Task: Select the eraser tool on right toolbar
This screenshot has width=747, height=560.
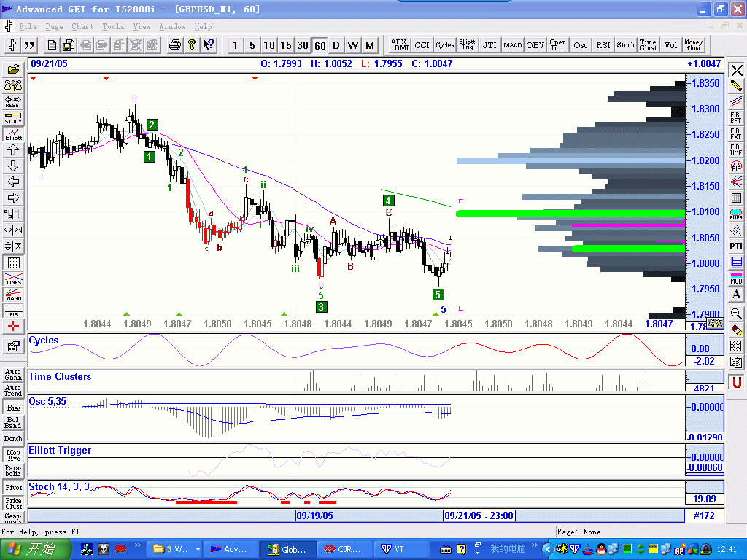Action: (x=737, y=330)
